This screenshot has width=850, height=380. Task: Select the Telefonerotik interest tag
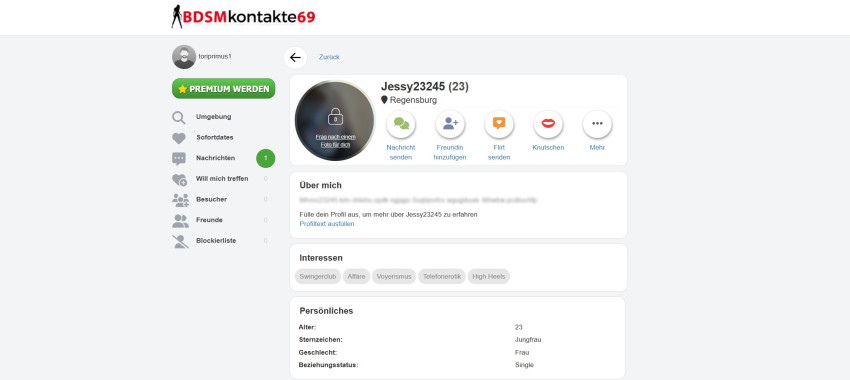point(442,276)
